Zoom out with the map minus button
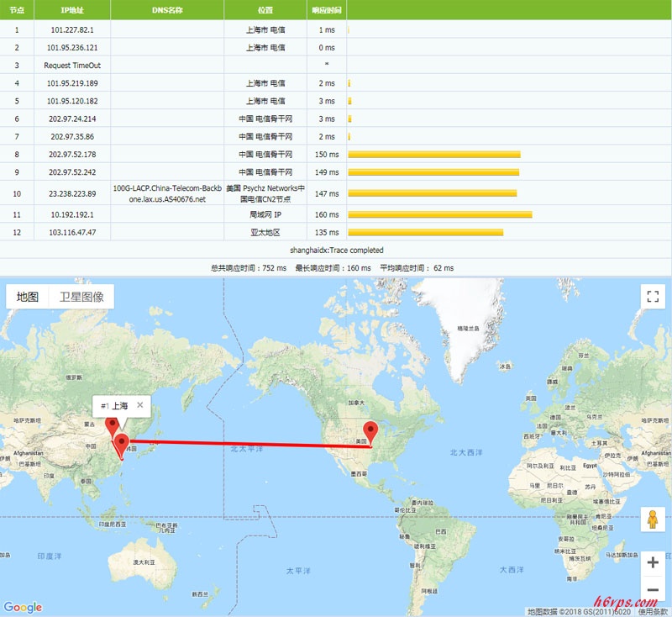 tap(653, 590)
